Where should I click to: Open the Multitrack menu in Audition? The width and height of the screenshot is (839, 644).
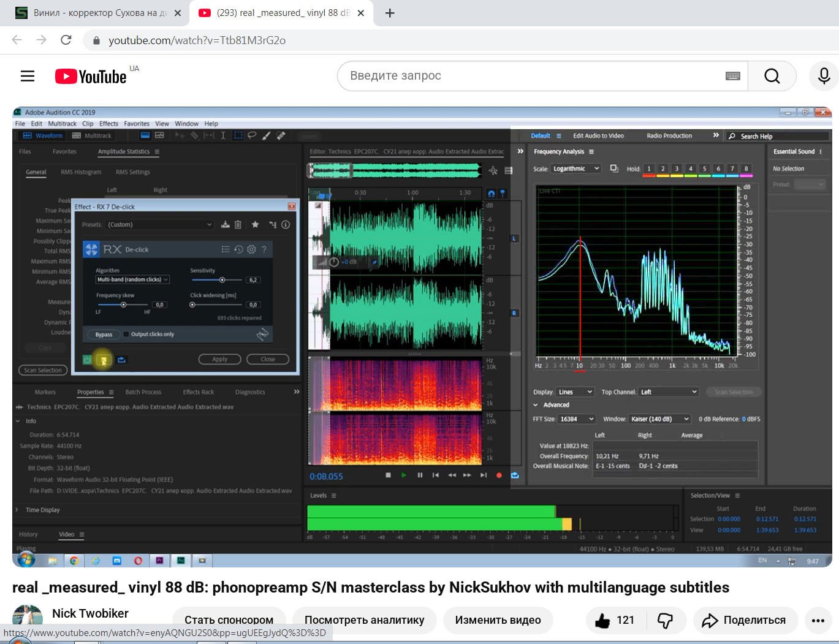[63, 123]
